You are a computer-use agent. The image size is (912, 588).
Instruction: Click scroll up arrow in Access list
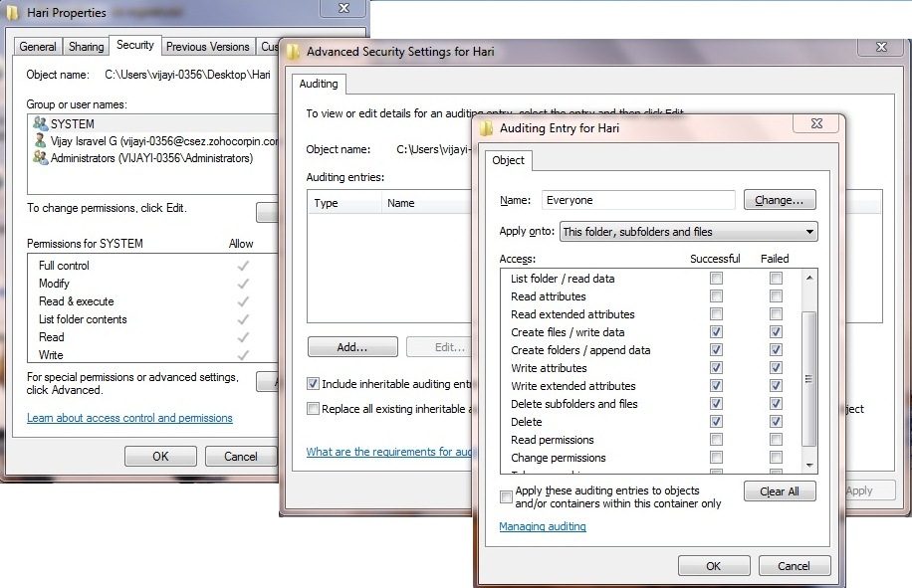809,278
